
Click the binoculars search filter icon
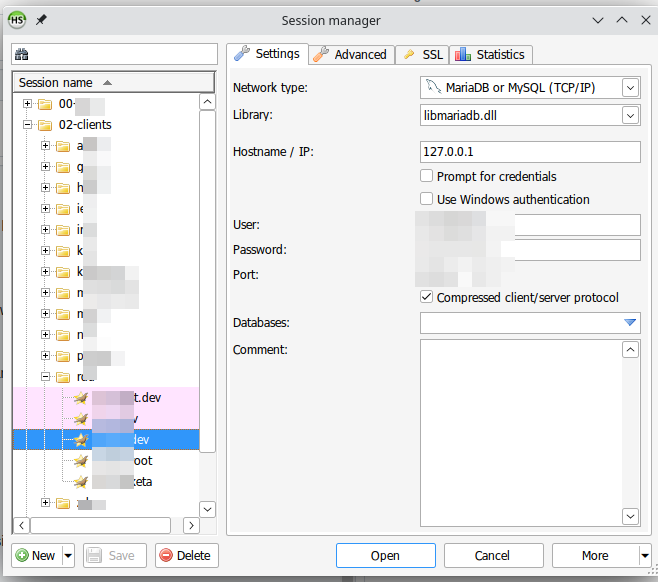[x=22, y=54]
